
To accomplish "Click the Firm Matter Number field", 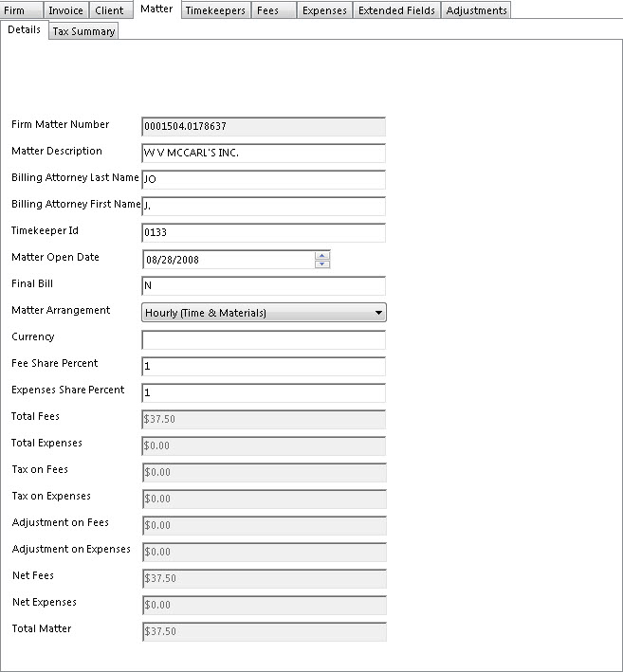I will [x=264, y=126].
